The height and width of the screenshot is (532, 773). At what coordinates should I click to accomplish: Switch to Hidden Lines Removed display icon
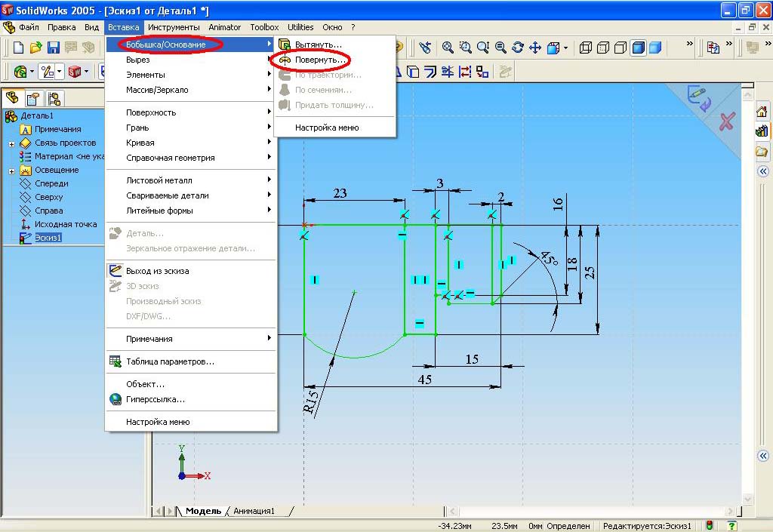pyautogui.click(x=621, y=48)
